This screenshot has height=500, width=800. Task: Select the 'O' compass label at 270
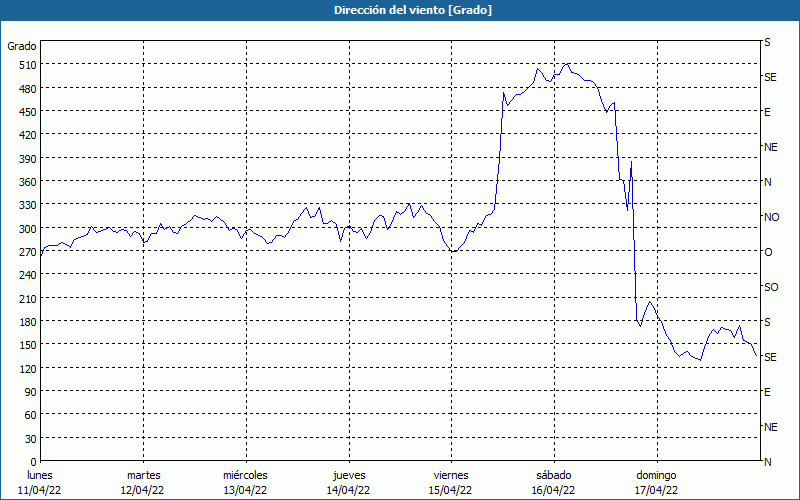coord(768,252)
